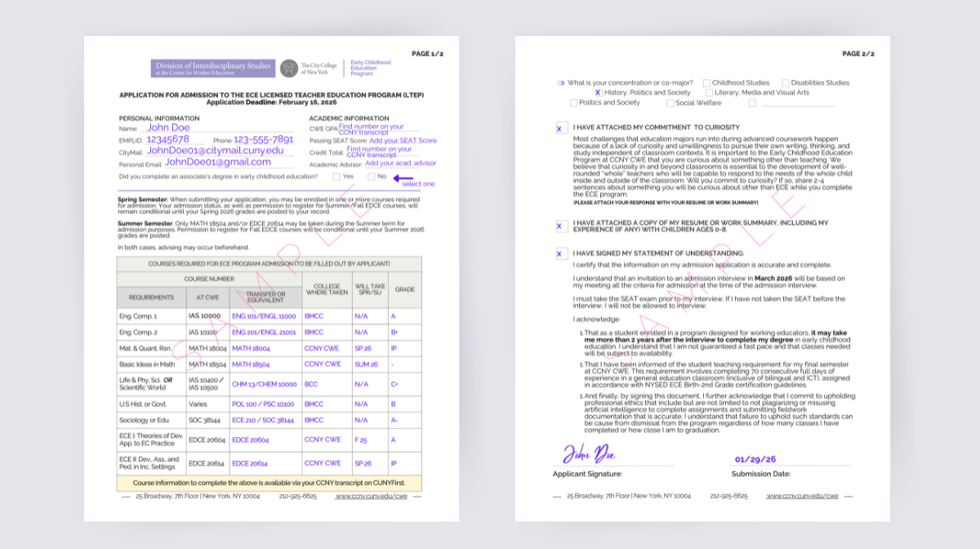Click the Division of Interdisciplinary Studies banner
The height and width of the screenshot is (549, 980).
(214, 67)
